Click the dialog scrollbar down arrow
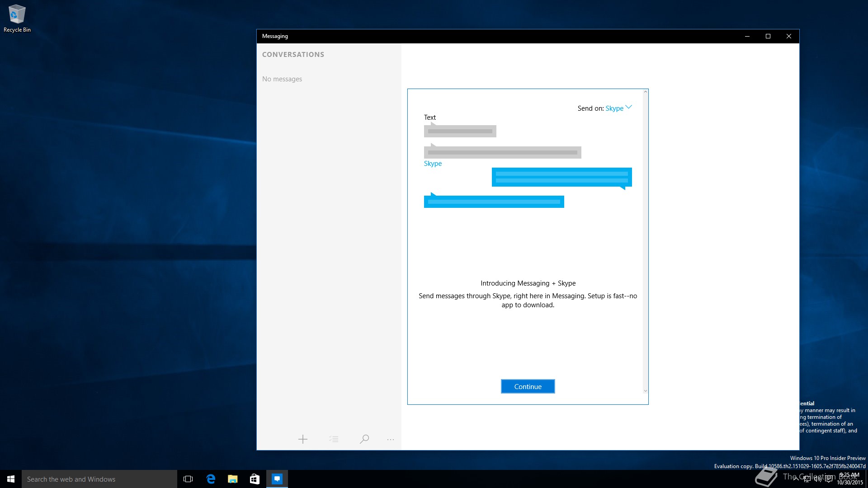This screenshot has width=868, height=488. (x=646, y=391)
